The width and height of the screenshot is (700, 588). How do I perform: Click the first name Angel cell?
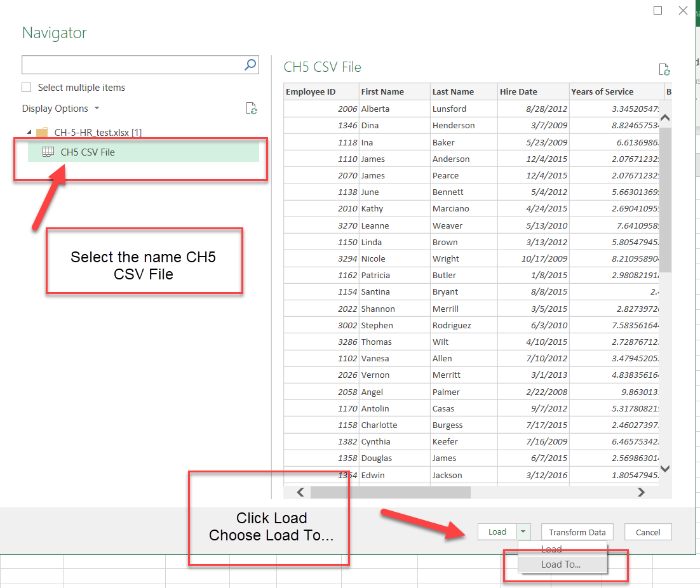point(394,392)
